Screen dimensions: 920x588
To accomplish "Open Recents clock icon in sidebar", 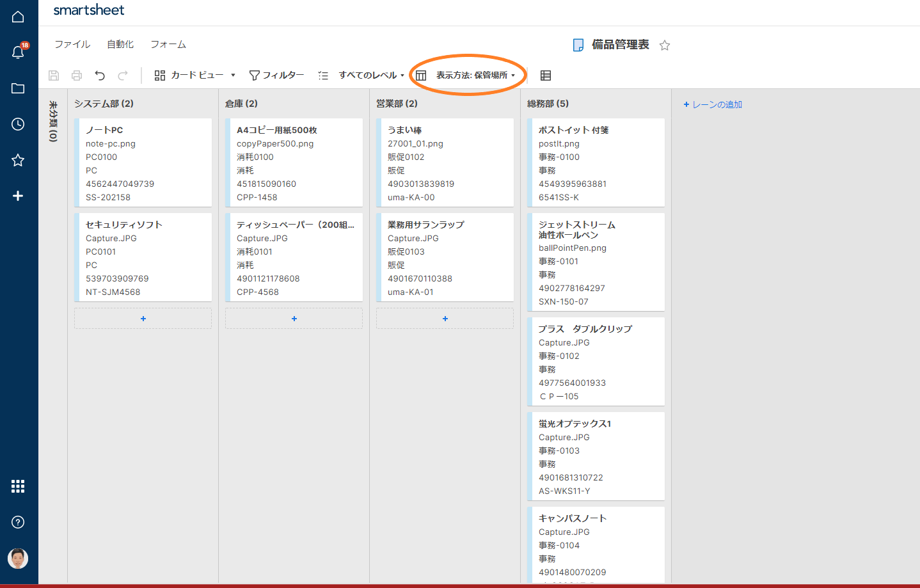I will click(18, 124).
